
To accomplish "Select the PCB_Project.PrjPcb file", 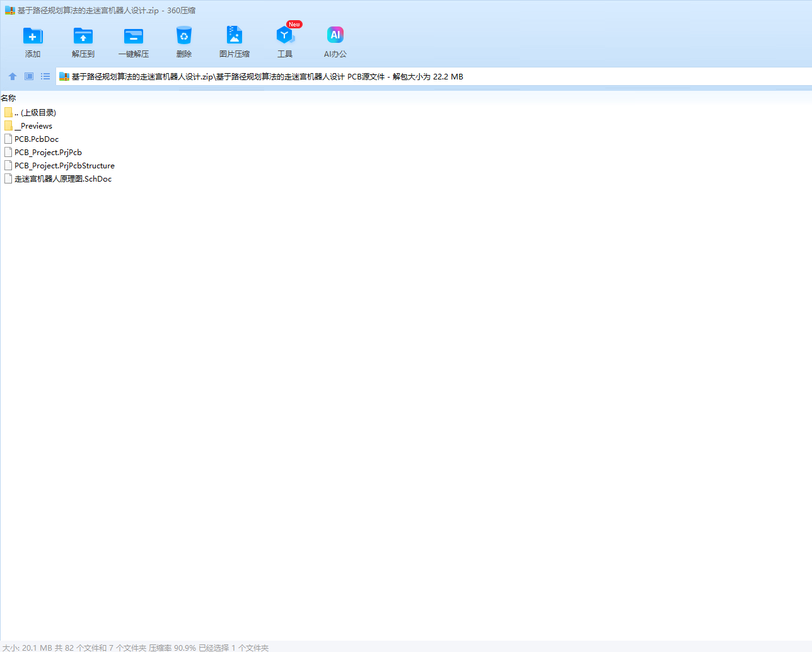I will click(43, 153).
